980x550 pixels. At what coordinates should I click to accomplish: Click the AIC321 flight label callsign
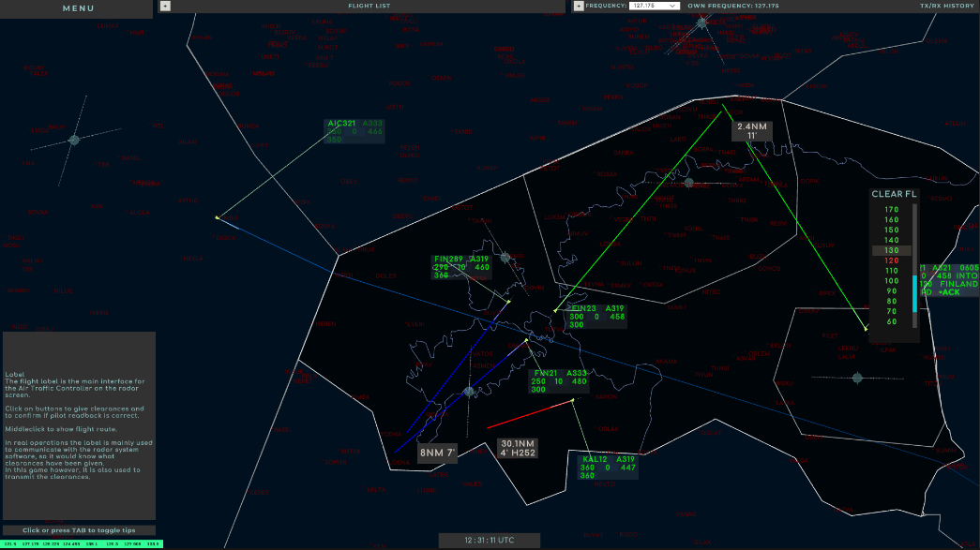coord(341,124)
